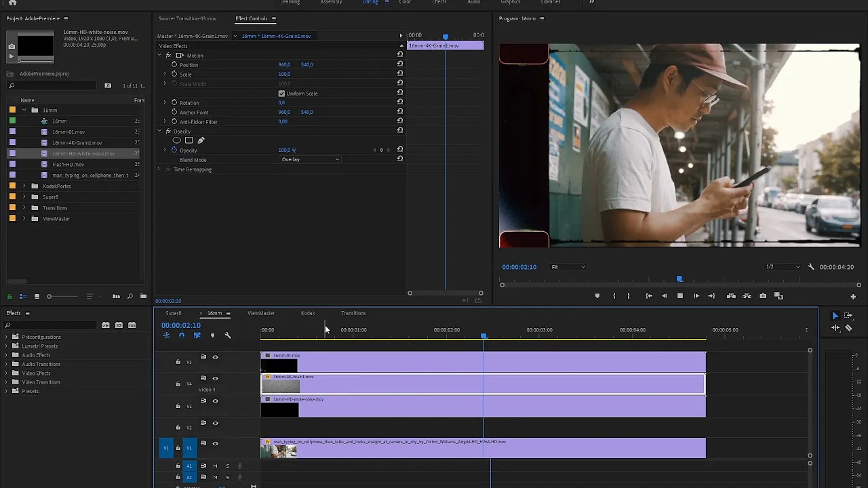Create an ellipse mask under Opacity
The width and height of the screenshot is (868, 488).
click(x=177, y=140)
